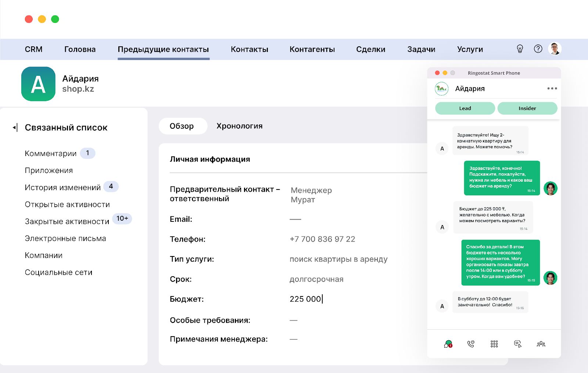The image size is (588, 373).
Task: Open Комментарии in the related list
Action: [x=51, y=153]
